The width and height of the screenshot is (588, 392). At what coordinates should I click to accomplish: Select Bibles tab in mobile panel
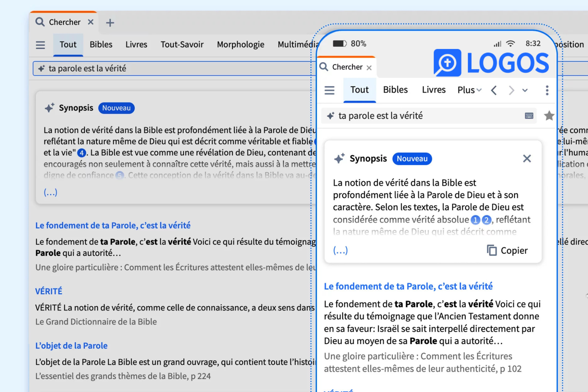coord(395,90)
